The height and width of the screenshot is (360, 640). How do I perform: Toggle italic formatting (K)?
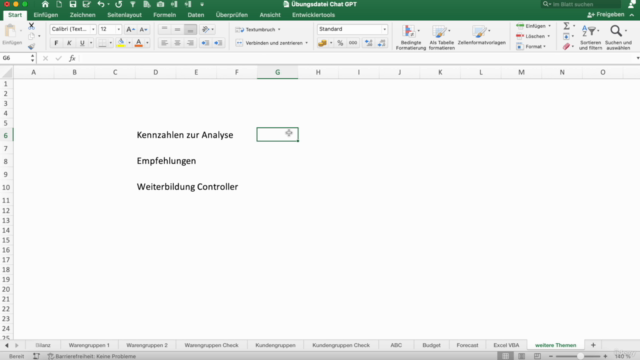pos(69,43)
